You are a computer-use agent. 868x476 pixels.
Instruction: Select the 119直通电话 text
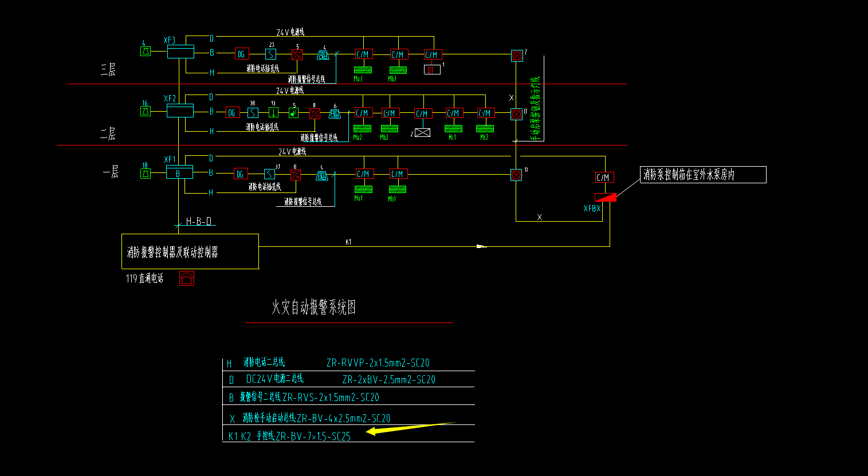[145, 278]
